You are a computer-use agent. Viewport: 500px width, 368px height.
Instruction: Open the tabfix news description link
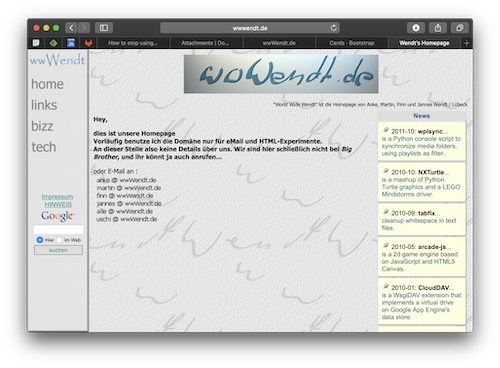419,224
